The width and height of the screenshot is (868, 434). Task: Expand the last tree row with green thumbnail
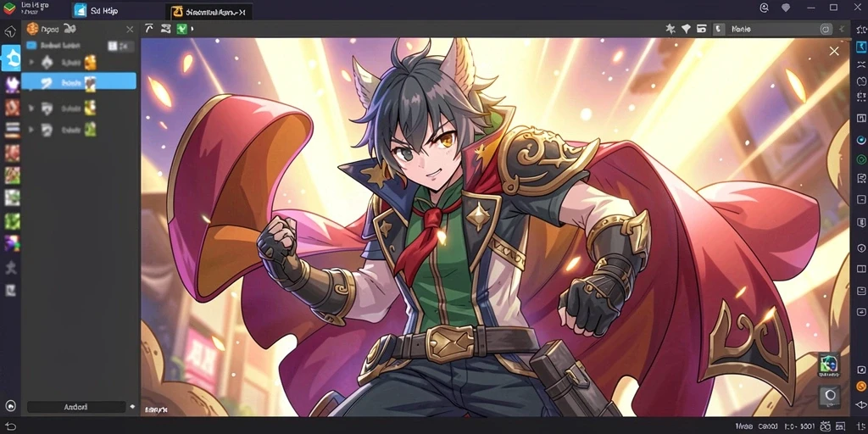pos(31,130)
